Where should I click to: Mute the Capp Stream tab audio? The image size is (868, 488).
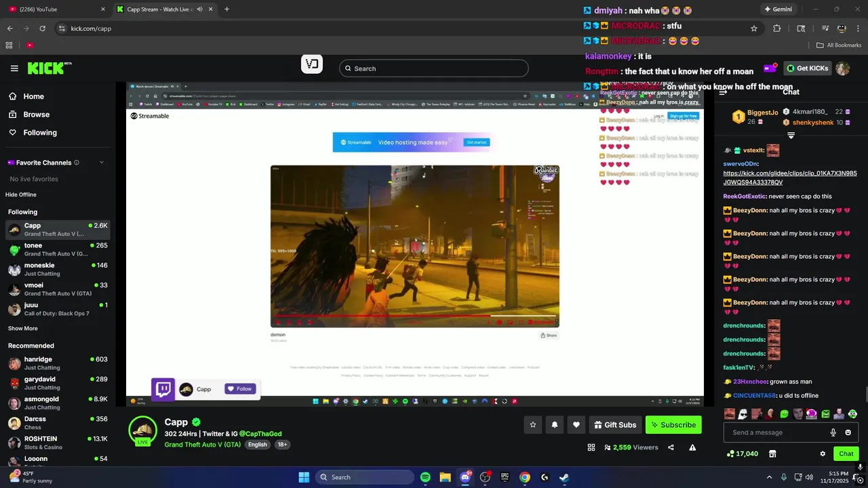pyautogui.click(x=199, y=9)
